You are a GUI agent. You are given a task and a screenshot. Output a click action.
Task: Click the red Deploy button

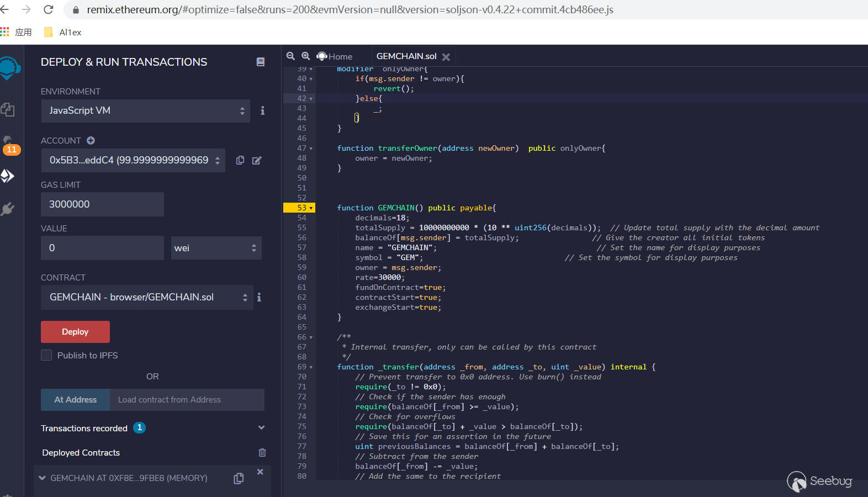pyautogui.click(x=75, y=332)
